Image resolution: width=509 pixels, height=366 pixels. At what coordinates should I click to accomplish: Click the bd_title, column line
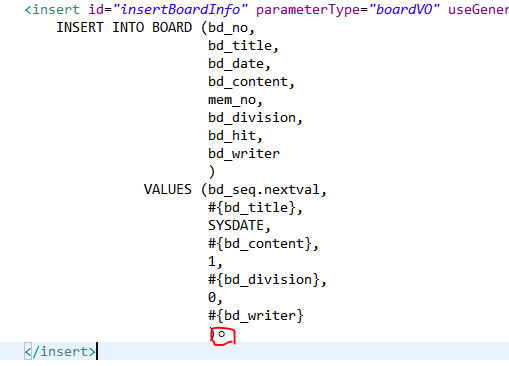click(x=243, y=46)
